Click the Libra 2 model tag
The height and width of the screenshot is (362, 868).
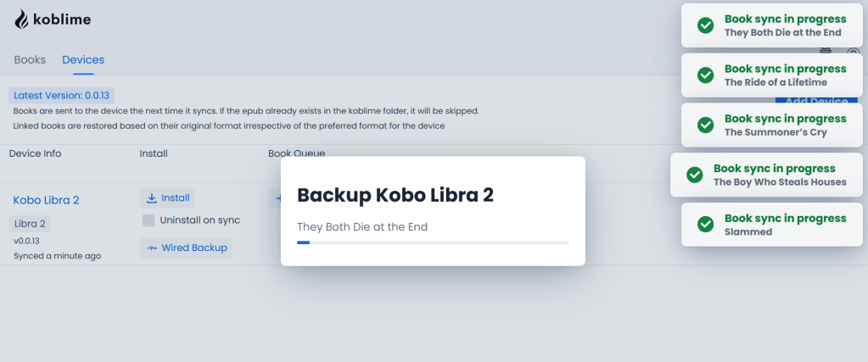[x=31, y=224]
